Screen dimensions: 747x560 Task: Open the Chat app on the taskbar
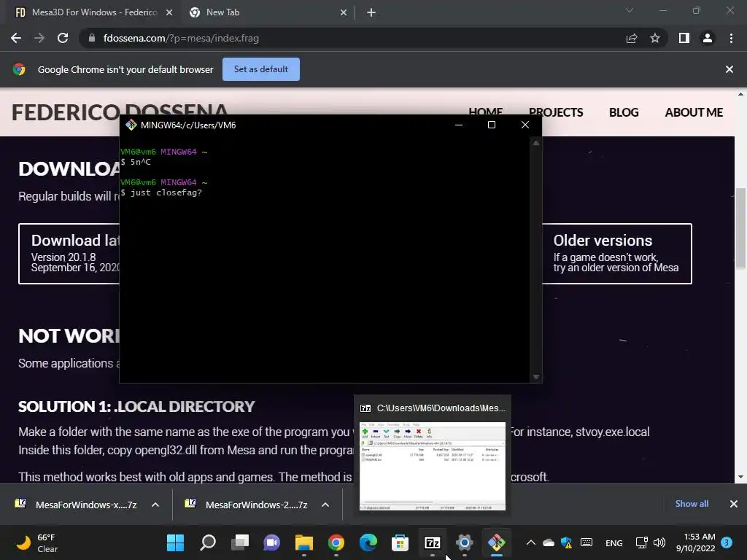point(272,542)
